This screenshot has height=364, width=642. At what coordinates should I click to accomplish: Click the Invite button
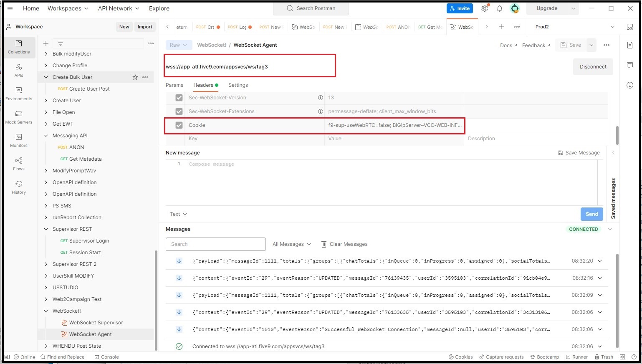coord(460,8)
